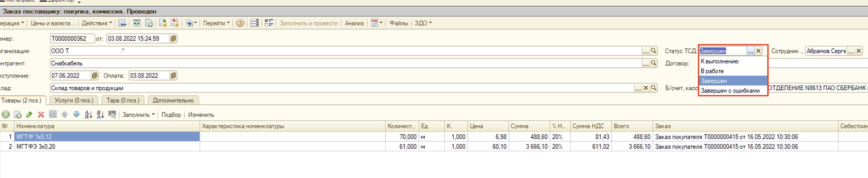Move row down with the blue arrow
The image size is (868, 178).
point(76,115)
